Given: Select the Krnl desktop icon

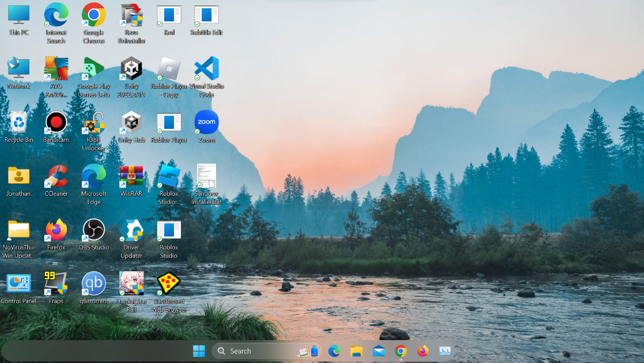Looking at the screenshot, I should click(169, 19).
